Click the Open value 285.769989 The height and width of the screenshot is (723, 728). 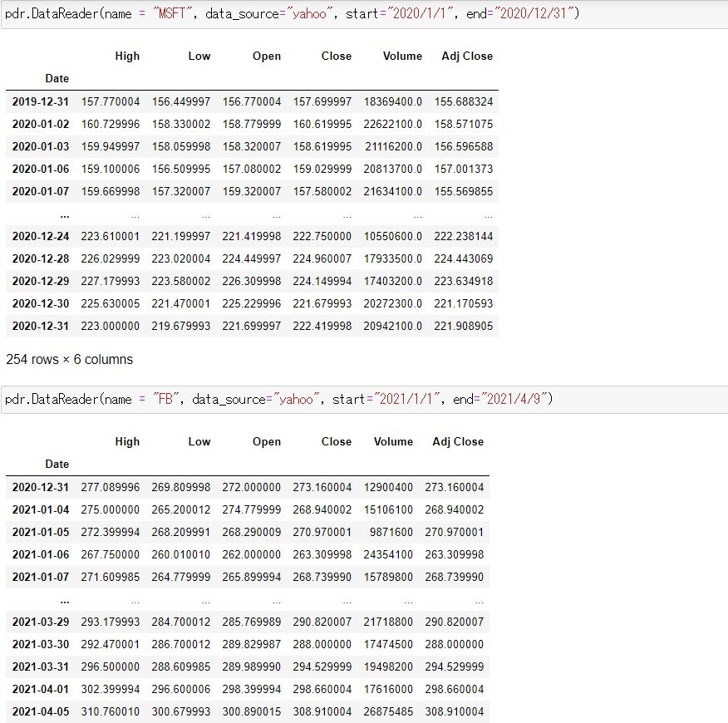coord(252,622)
